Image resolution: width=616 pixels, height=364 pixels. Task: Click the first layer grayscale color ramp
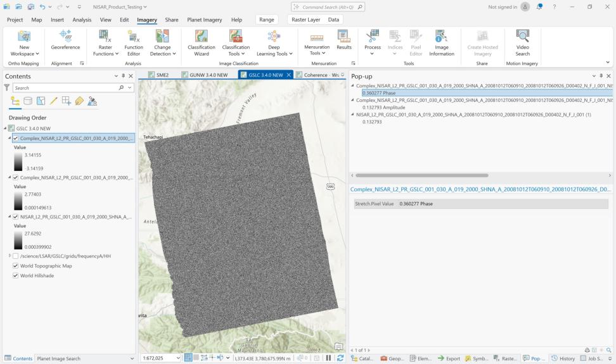18,161
